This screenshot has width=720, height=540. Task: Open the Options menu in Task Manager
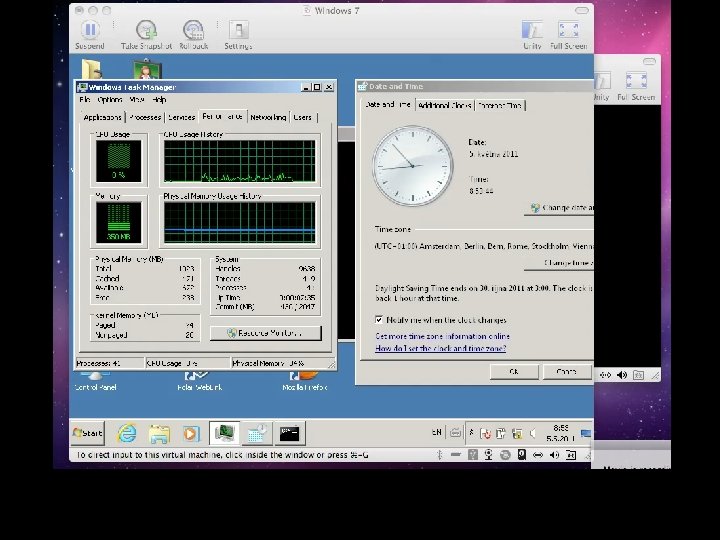(110, 100)
